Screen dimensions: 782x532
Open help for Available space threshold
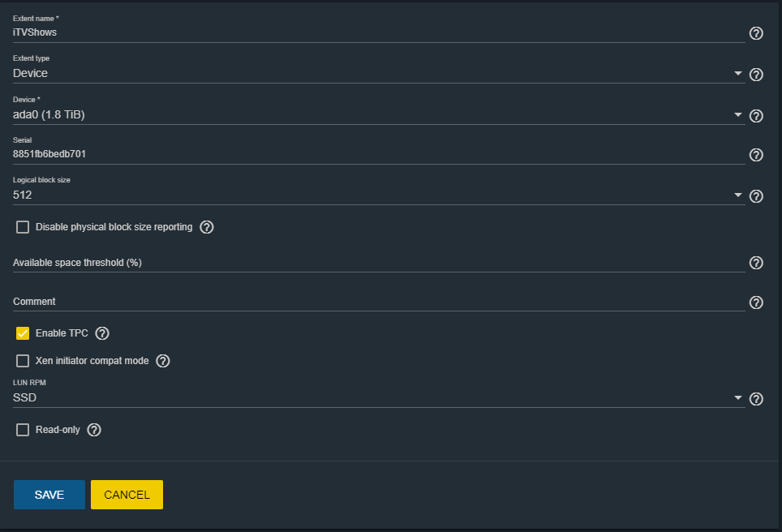[756, 263]
